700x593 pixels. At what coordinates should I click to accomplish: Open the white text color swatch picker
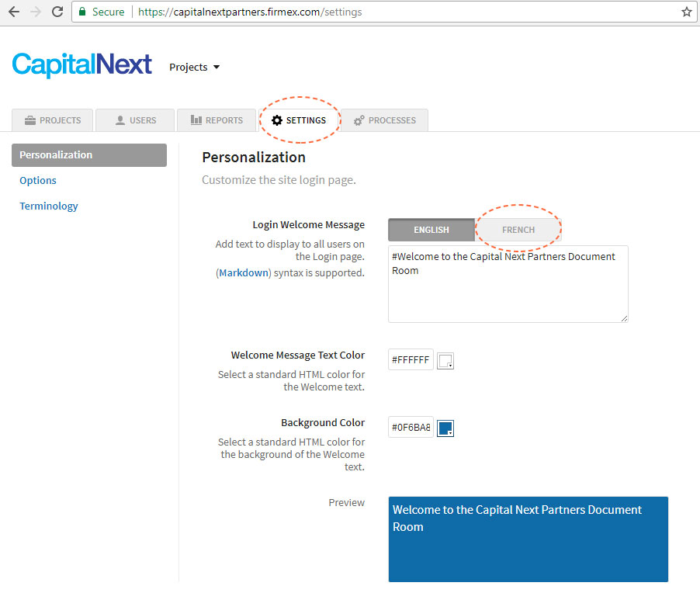445,360
